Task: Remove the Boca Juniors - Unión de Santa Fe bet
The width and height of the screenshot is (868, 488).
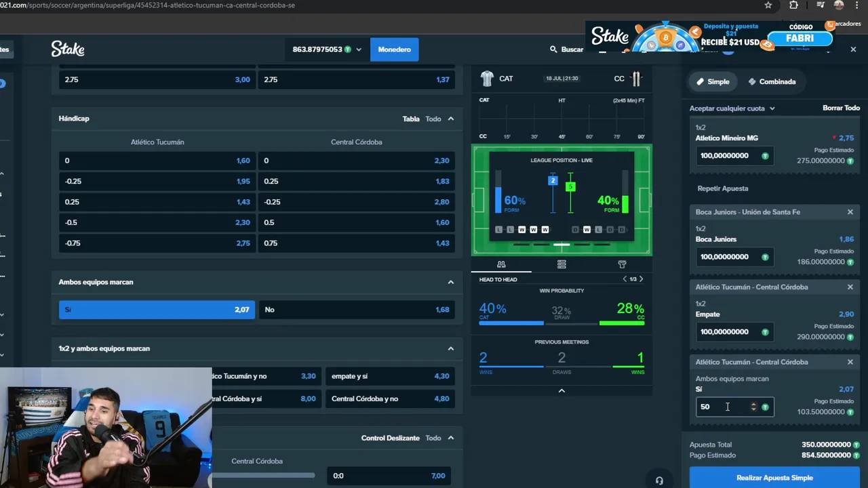Action: point(850,212)
